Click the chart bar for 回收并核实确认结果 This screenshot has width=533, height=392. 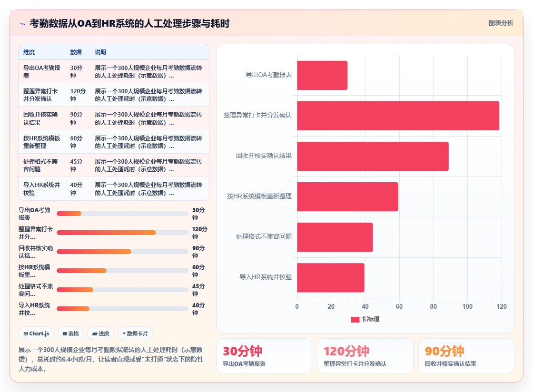pos(373,156)
